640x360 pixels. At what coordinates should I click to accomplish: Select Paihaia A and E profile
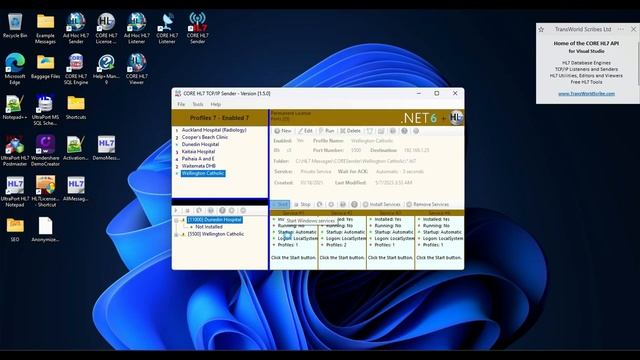[x=198, y=159]
